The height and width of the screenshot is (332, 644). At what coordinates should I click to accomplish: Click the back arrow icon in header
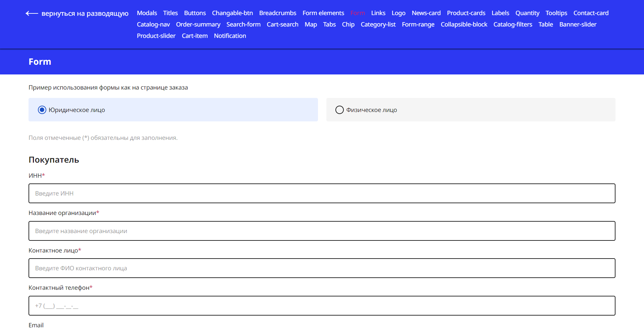tap(32, 13)
